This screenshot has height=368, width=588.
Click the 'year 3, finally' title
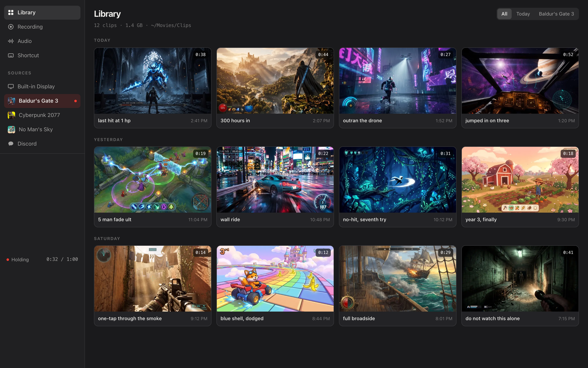(x=481, y=220)
